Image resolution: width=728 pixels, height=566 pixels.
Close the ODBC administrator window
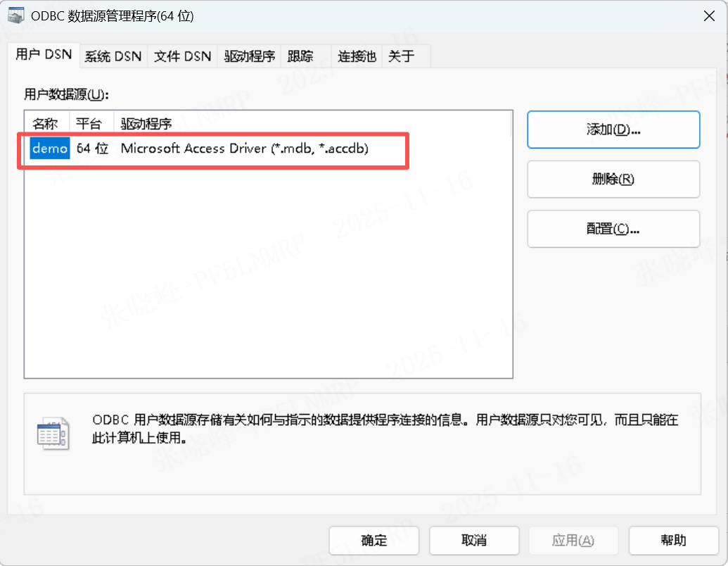tap(709, 15)
